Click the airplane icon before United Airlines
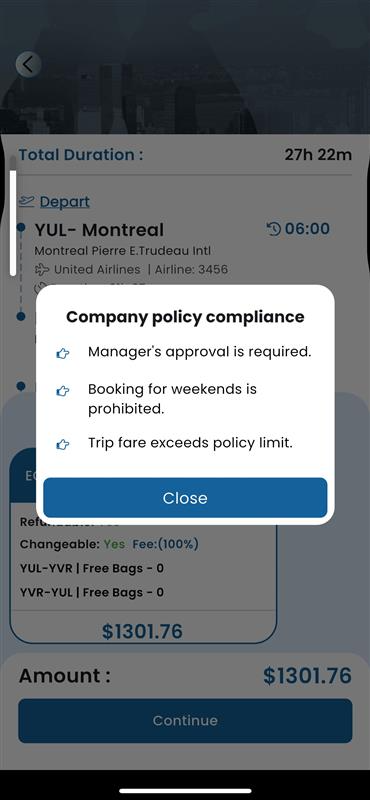 (42, 269)
